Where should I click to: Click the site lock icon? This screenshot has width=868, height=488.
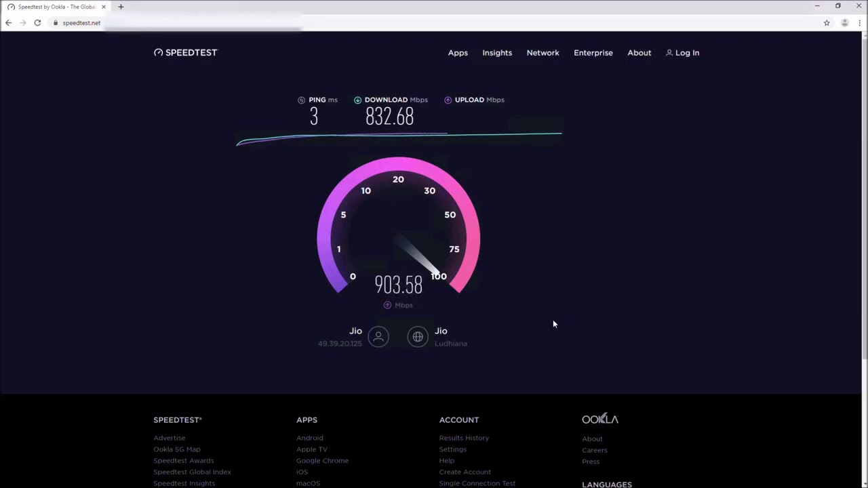56,22
